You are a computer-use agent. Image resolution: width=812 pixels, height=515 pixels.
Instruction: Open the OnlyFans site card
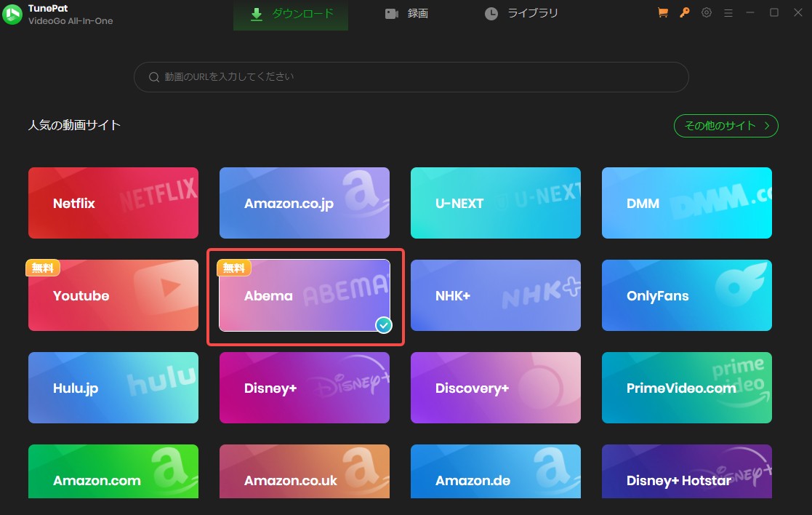pyautogui.click(x=686, y=295)
